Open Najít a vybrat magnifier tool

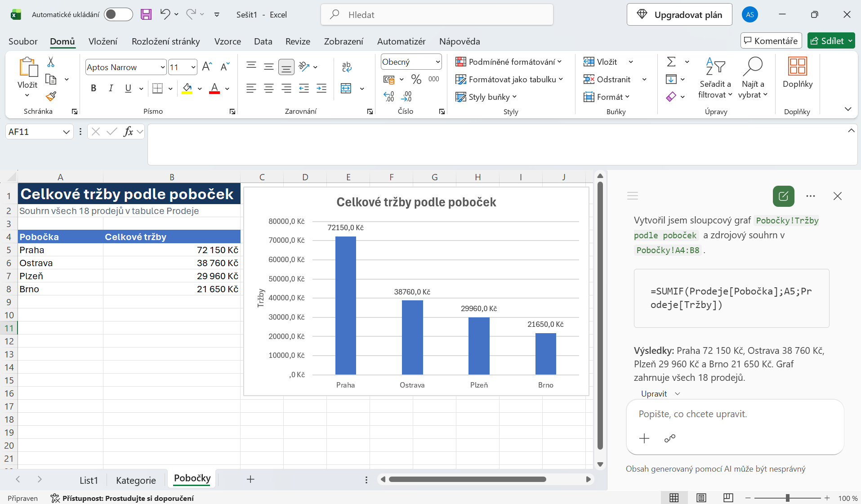(753, 78)
